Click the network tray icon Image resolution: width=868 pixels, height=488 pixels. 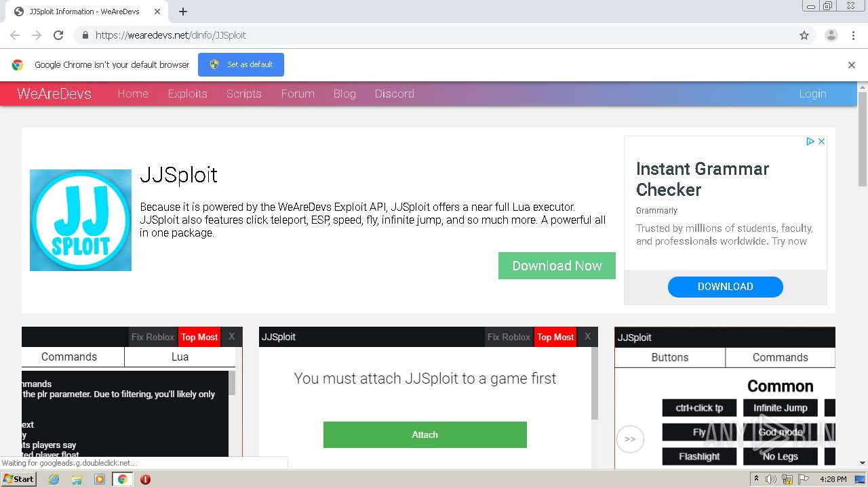(x=787, y=479)
